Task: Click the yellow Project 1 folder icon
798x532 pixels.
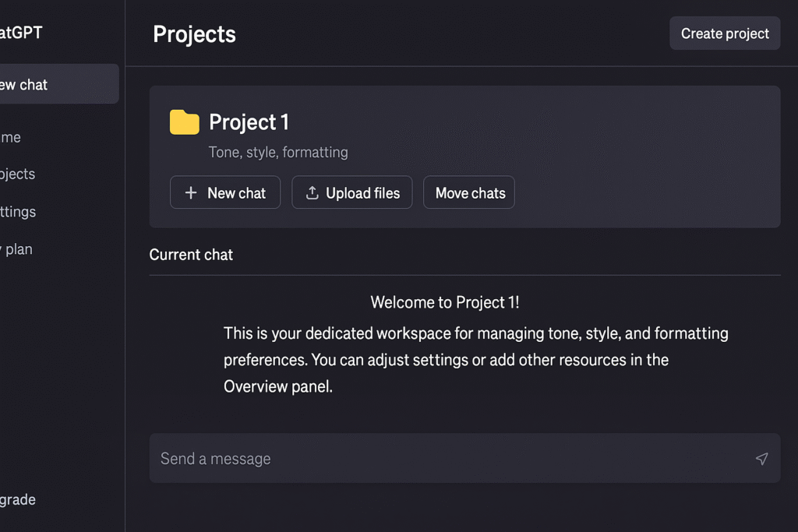Action: pos(185,122)
